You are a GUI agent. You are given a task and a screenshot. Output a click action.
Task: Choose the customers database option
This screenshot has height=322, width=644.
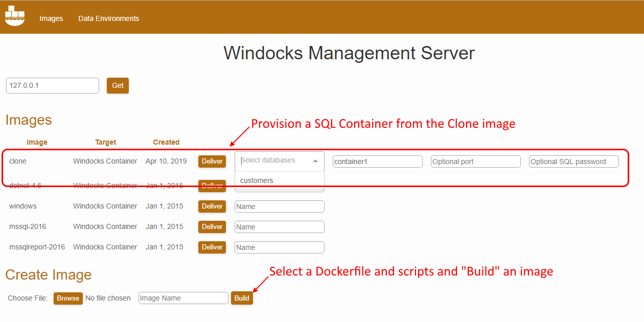[257, 180]
